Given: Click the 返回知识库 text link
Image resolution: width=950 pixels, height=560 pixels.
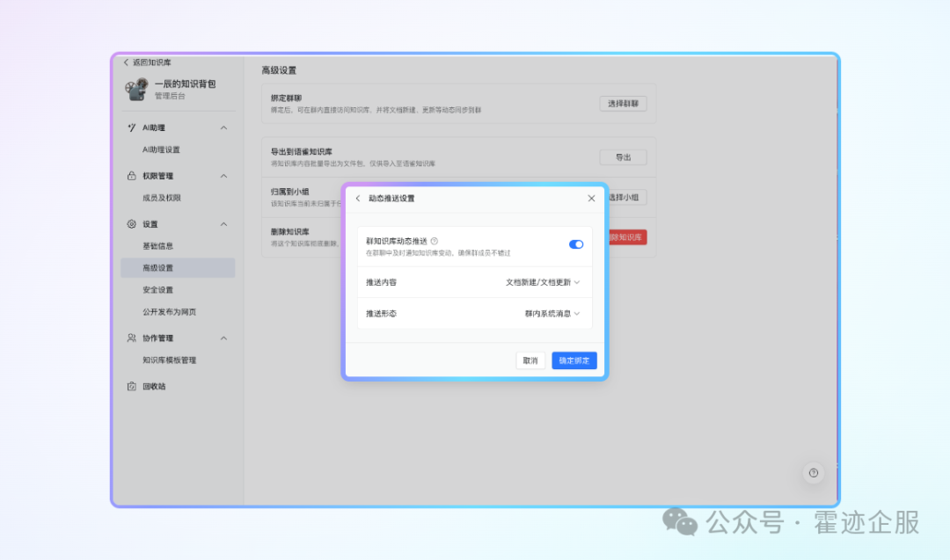Looking at the screenshot, I should pos(151,62).
